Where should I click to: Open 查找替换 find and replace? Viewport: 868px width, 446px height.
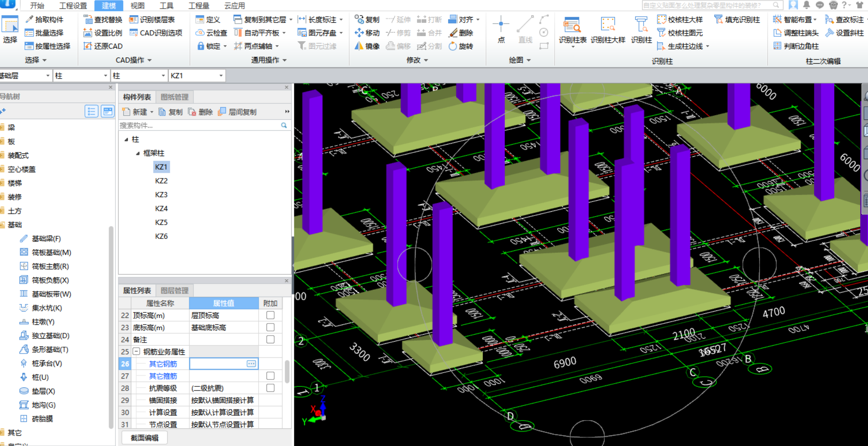[x=103, y=19]
